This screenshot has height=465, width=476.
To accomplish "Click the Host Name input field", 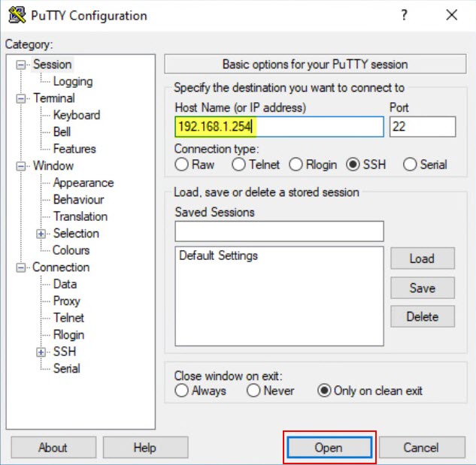I will [278, 126].
